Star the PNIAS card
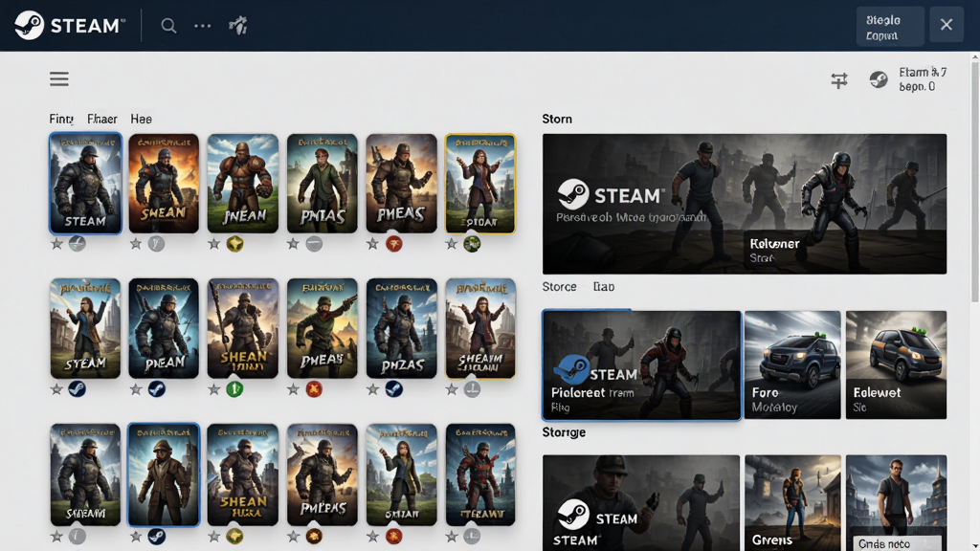Screen dimensions: 980x551 coord(293,244)
